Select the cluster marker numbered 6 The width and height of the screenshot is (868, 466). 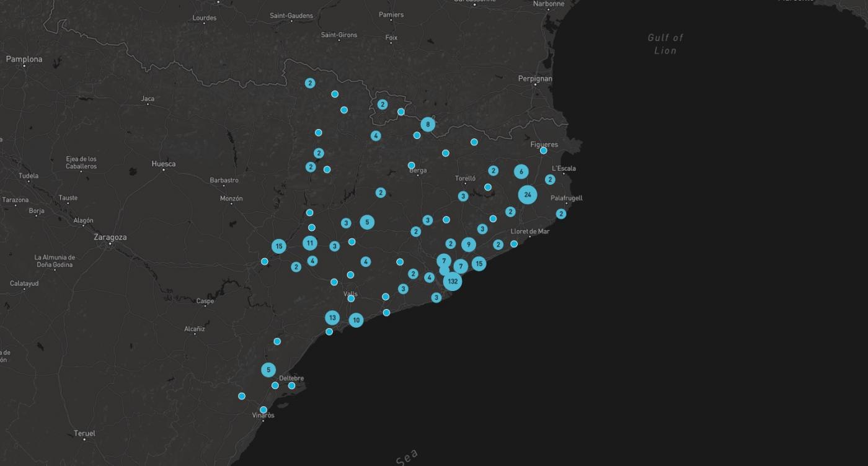click(521, 172)
